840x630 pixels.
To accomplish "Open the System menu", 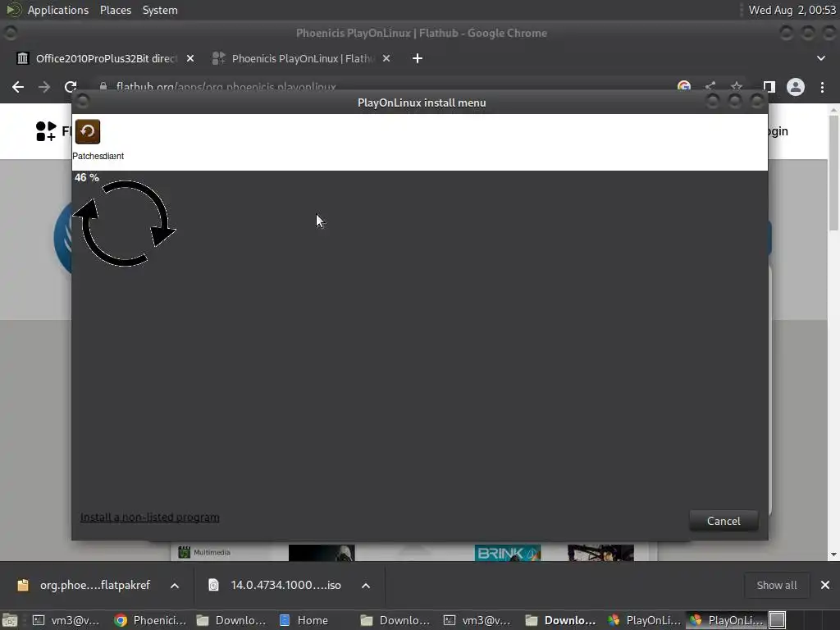I will [x=160, y=10].
